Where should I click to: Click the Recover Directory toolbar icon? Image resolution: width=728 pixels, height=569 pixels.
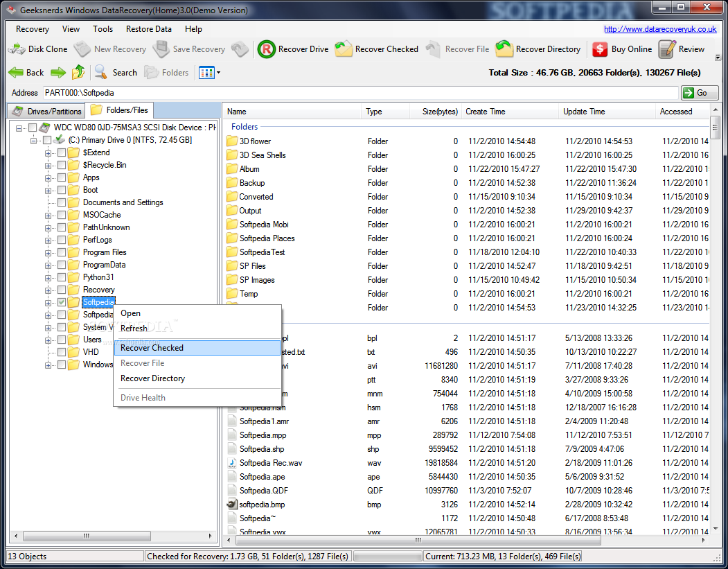pos(504,49)
